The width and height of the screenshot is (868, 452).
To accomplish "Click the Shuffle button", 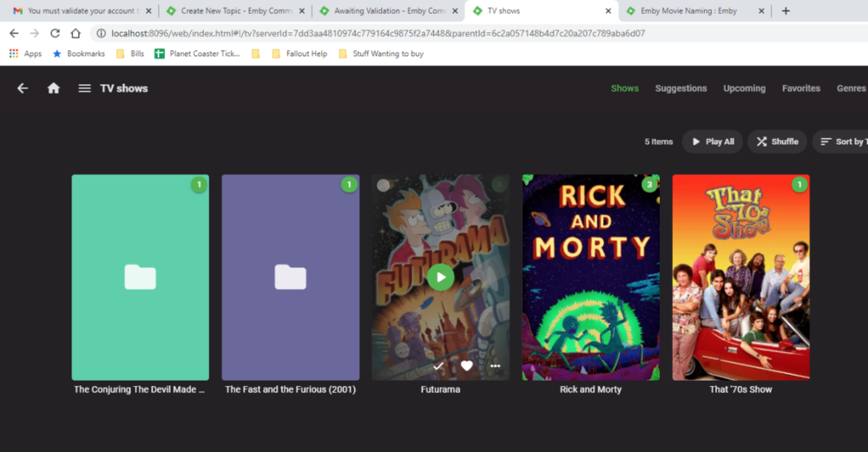I will tap(777, 141).
